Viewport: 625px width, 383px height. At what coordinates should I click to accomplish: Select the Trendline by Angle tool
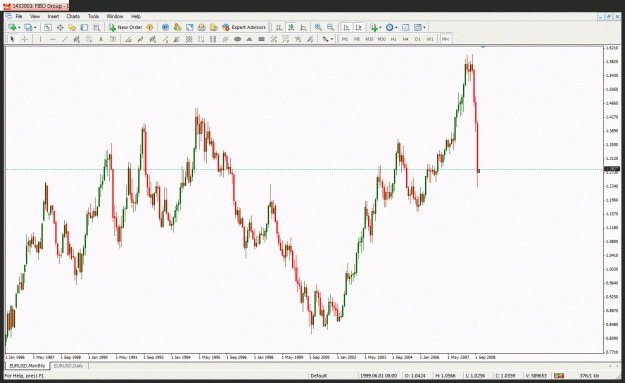click(x=128, y=39)
